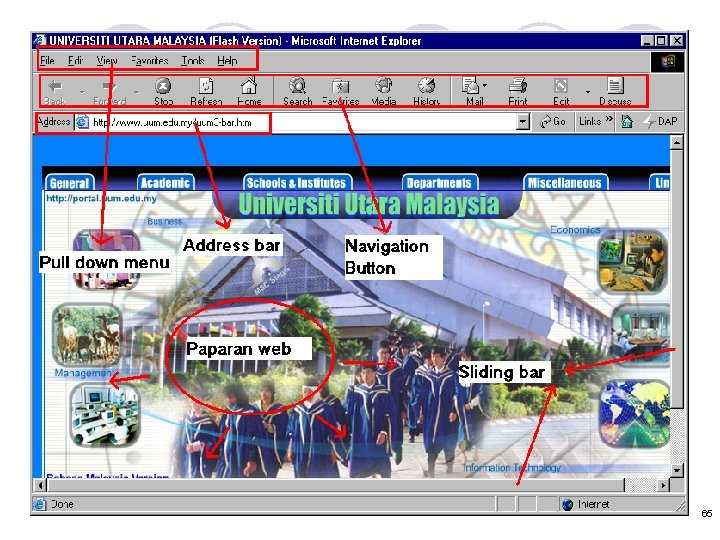Click the house icon next to Links
Screen dimensions: 720x540
(627, 122)
